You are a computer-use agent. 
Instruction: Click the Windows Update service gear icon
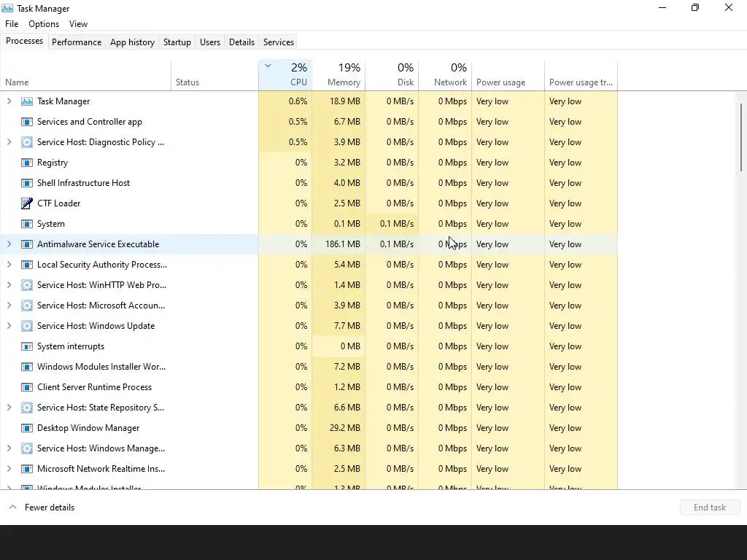coord(27,326)
